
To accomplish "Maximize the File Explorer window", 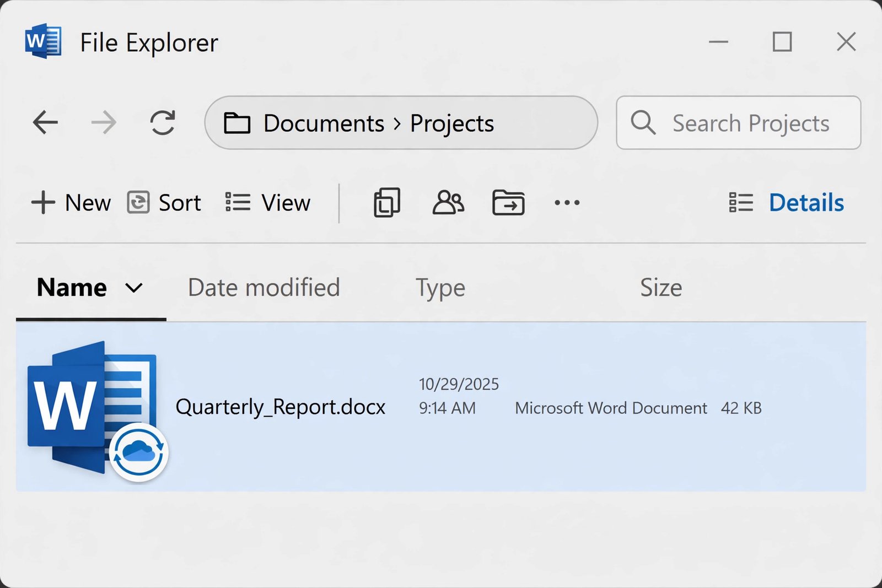I will click(x=782, y=41).
